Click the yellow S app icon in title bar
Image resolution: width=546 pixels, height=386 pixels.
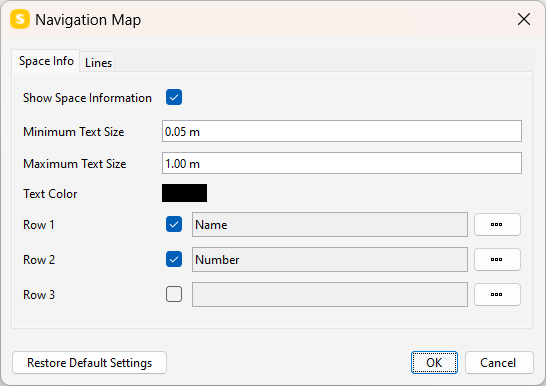(x=20, y=19)
